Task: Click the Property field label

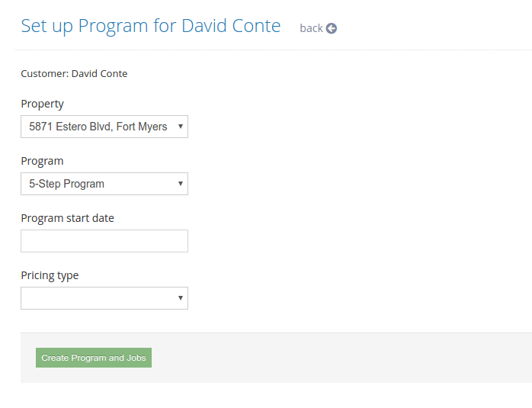Action: click(43, 104)
